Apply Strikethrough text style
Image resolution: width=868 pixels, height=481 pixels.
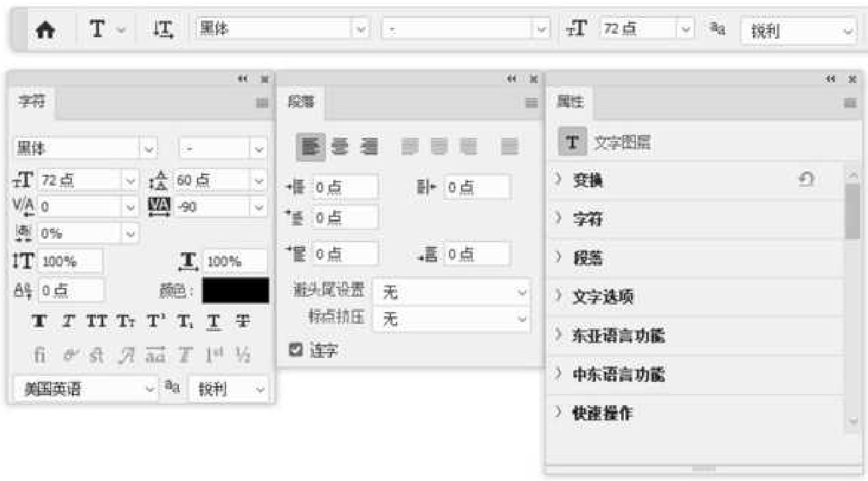[x=244, y=321]
